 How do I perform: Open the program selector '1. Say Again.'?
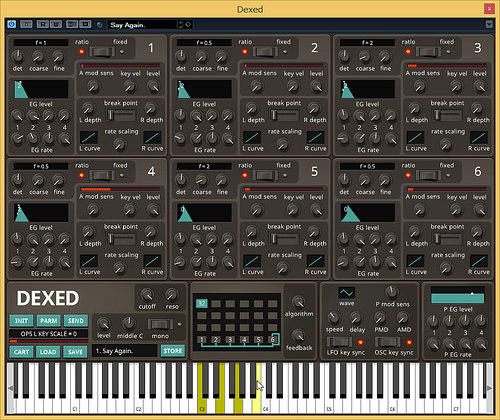coord(124,351)
